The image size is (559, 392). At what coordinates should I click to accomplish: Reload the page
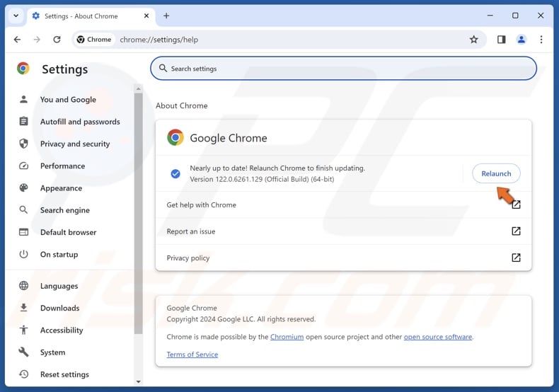(x=57, y=40)
